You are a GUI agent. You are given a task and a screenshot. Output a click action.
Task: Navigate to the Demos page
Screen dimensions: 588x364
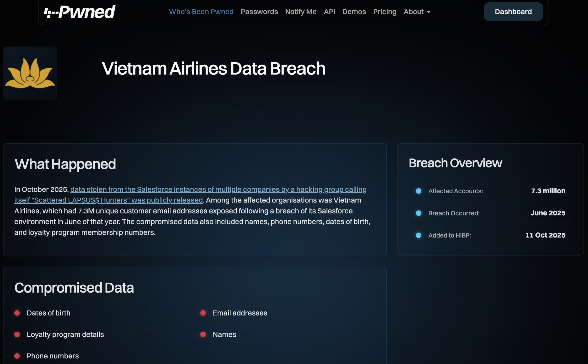coord(354,12)
